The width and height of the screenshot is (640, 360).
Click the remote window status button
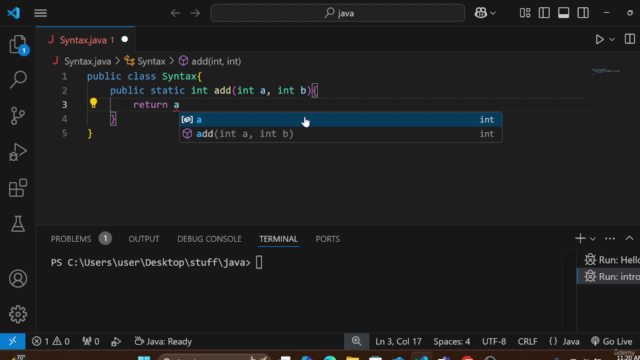pos(13,341)
